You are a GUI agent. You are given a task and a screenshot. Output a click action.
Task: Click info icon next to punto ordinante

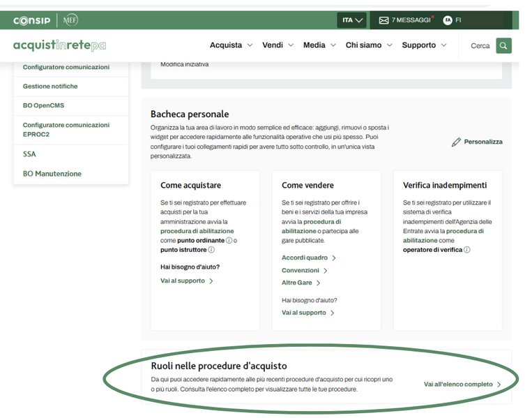point(229,240)
